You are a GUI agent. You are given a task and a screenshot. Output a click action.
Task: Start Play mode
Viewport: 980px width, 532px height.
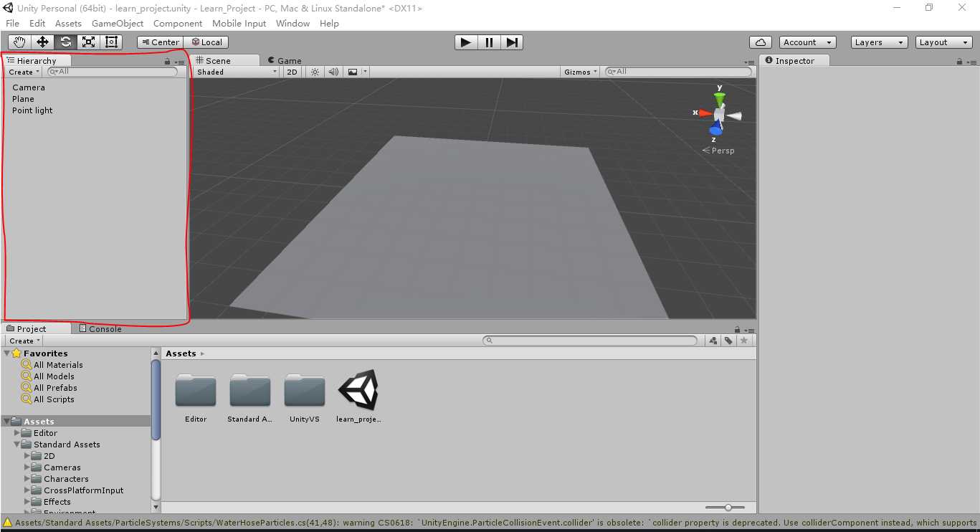click(466, 42)
